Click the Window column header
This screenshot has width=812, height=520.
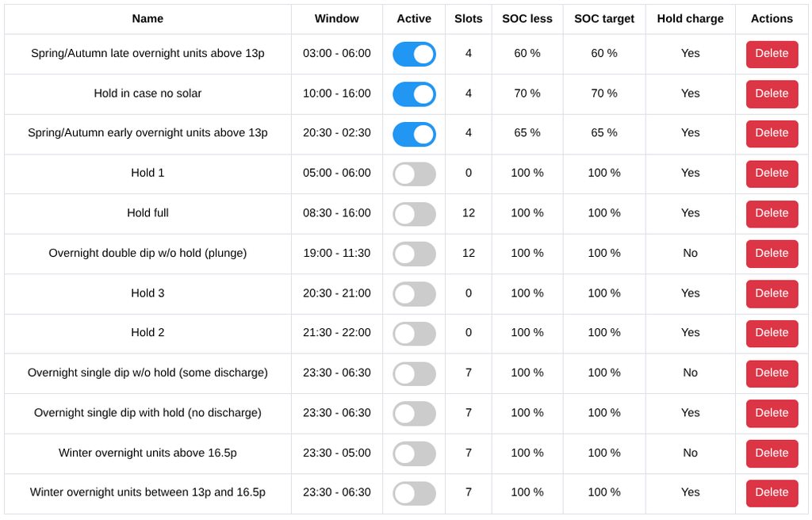click(336, 19)
